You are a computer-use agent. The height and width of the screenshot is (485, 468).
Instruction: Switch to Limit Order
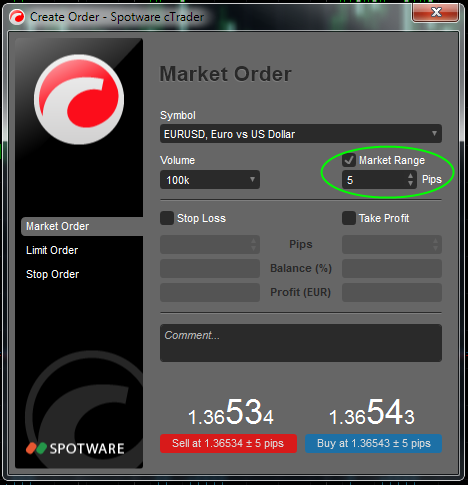tap(52, 250)
